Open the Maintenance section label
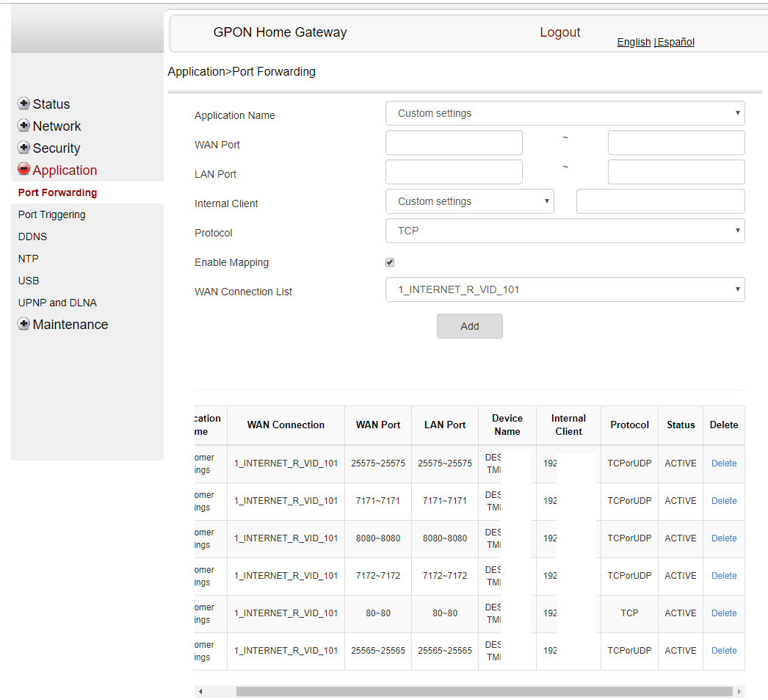Screen dimensions: 768x700 coord(70,324)
